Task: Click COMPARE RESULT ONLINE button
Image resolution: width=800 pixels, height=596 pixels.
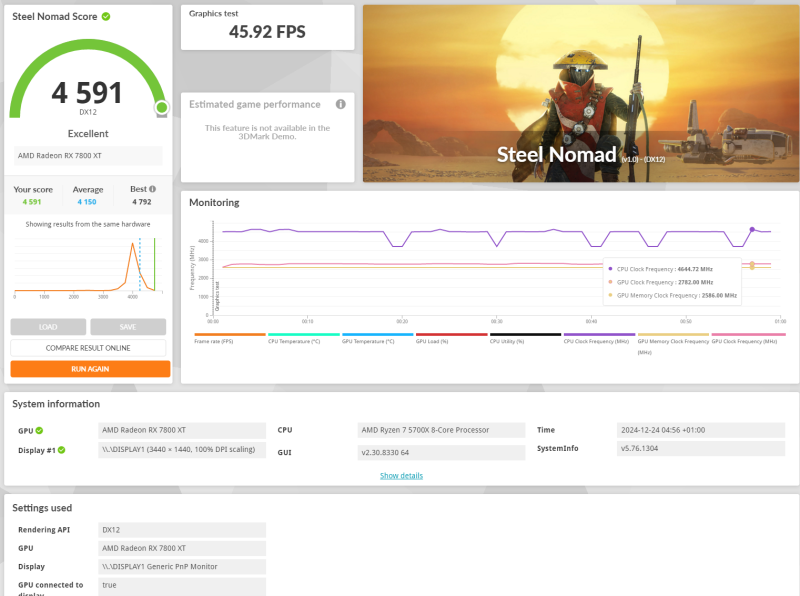Action: point(88,348)
